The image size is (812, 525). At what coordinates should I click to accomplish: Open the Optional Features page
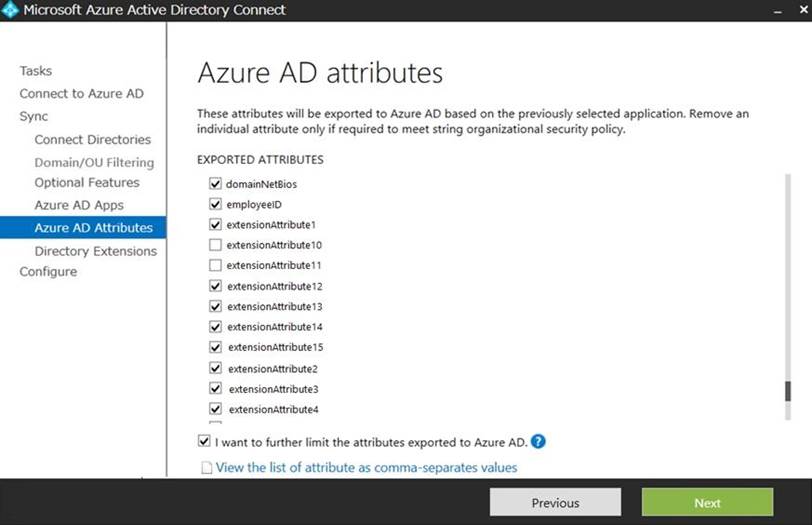[87, 183]
